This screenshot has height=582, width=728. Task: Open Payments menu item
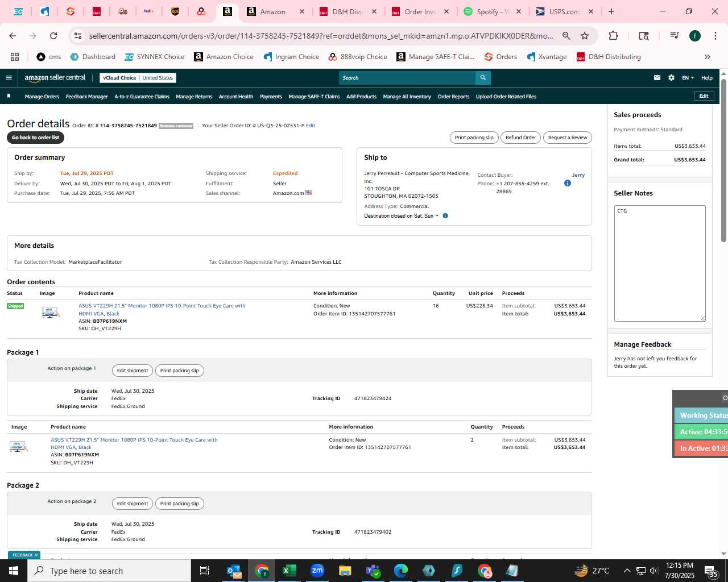271,97
